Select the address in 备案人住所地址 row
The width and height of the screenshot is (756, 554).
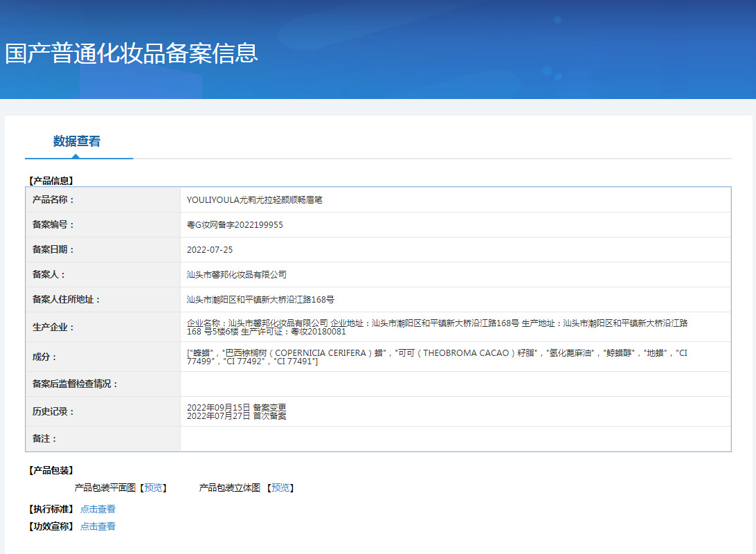(x=260, y=300)
